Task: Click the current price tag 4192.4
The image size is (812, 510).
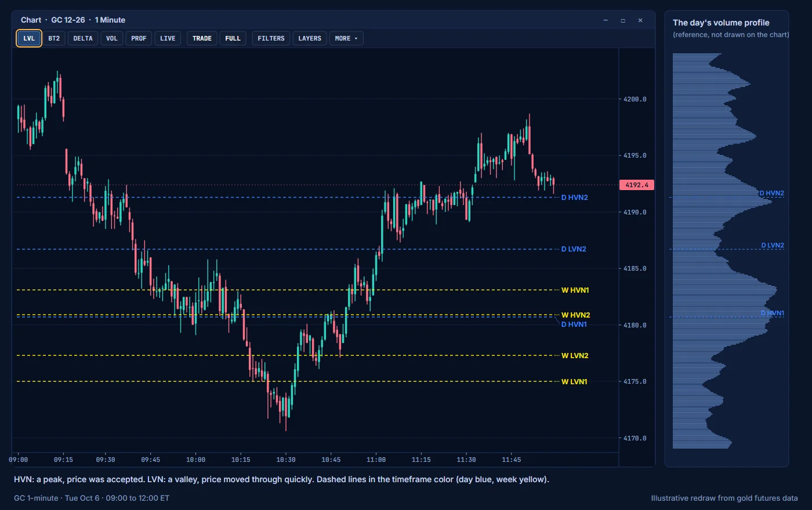Action: (637, 185)
